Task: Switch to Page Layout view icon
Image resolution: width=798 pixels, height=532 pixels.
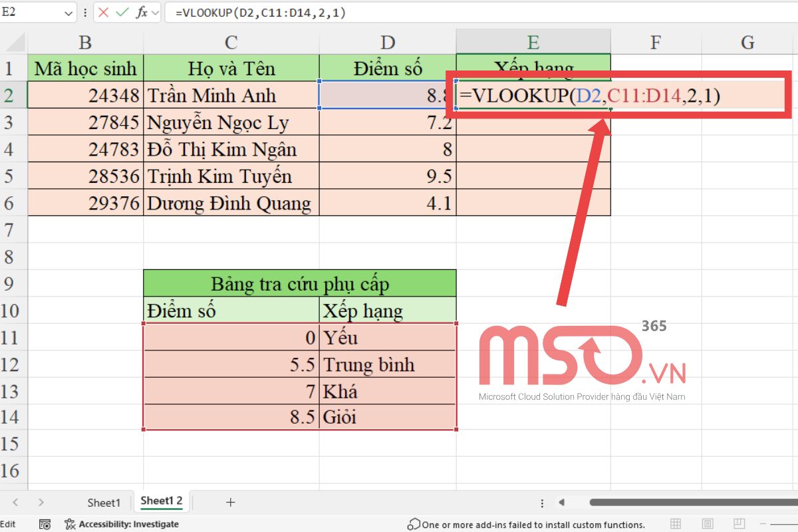Action: pos(708,524)
